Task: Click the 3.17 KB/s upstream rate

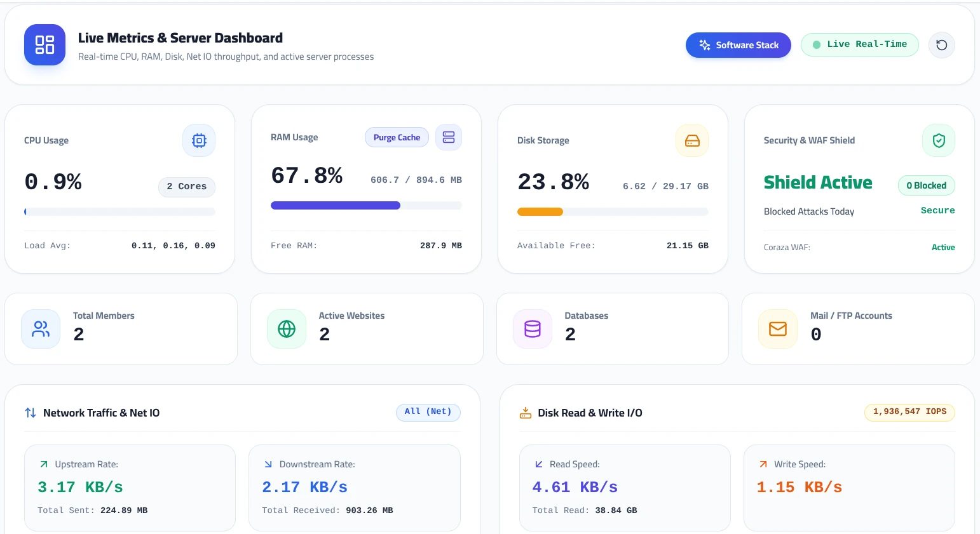Action: point(80,487)
